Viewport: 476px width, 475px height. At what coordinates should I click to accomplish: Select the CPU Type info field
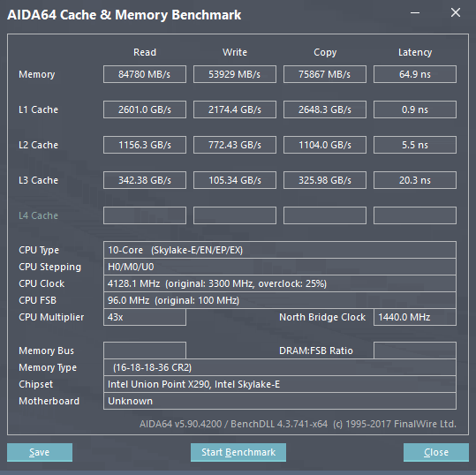pos(280,250)
